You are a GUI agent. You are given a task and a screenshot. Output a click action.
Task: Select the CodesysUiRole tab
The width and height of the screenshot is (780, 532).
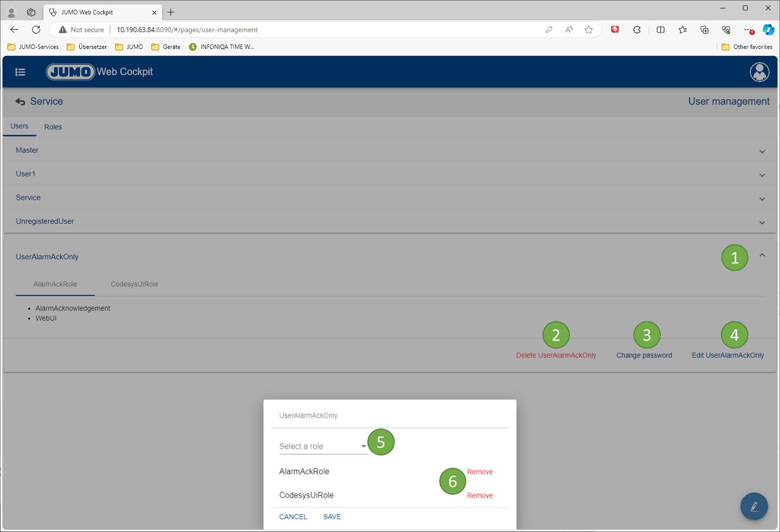[x=134, y=284]
